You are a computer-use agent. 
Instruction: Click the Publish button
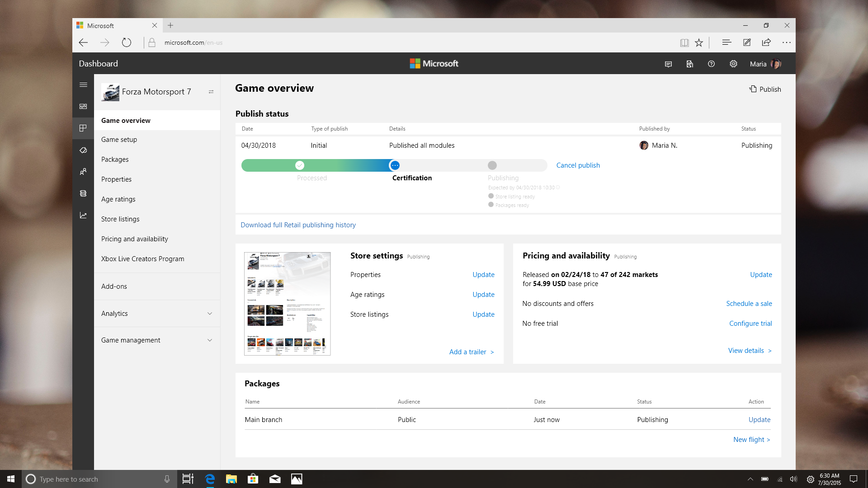(x=765, y=89)
